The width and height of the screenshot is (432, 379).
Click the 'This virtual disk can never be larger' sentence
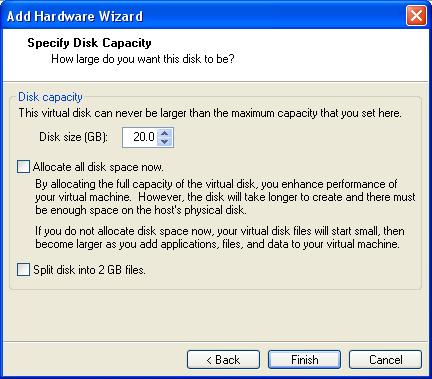pos(210,113)
